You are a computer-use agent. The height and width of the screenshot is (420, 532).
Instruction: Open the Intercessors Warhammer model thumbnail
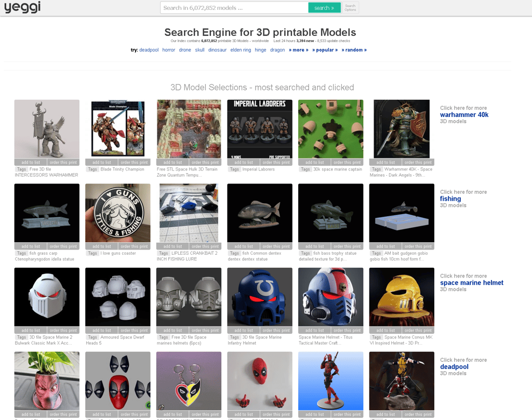[x=47, y=129]
